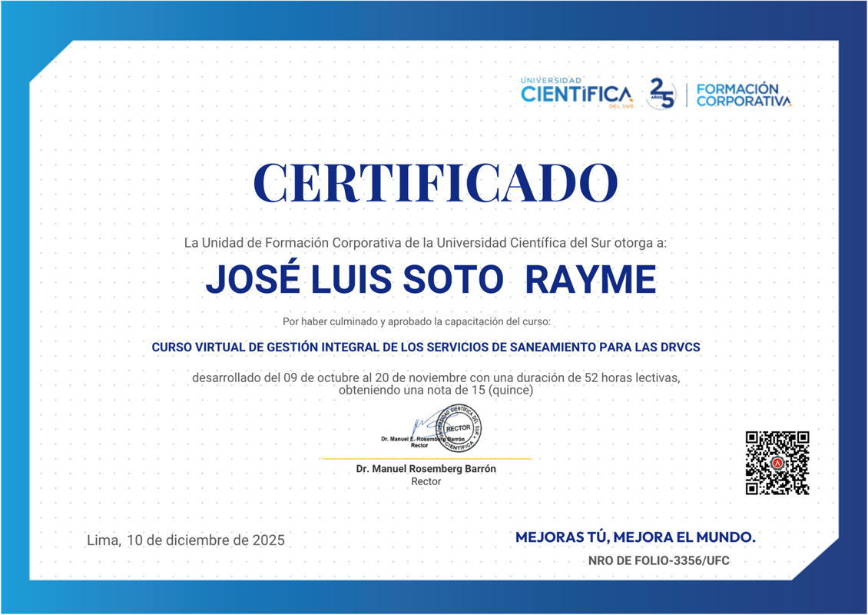Screen dimensions: 868x615
Task: Click 'Dr. Manuel Rosemberg Barrón' below the signature line
Action: click(x=426, y=469)
